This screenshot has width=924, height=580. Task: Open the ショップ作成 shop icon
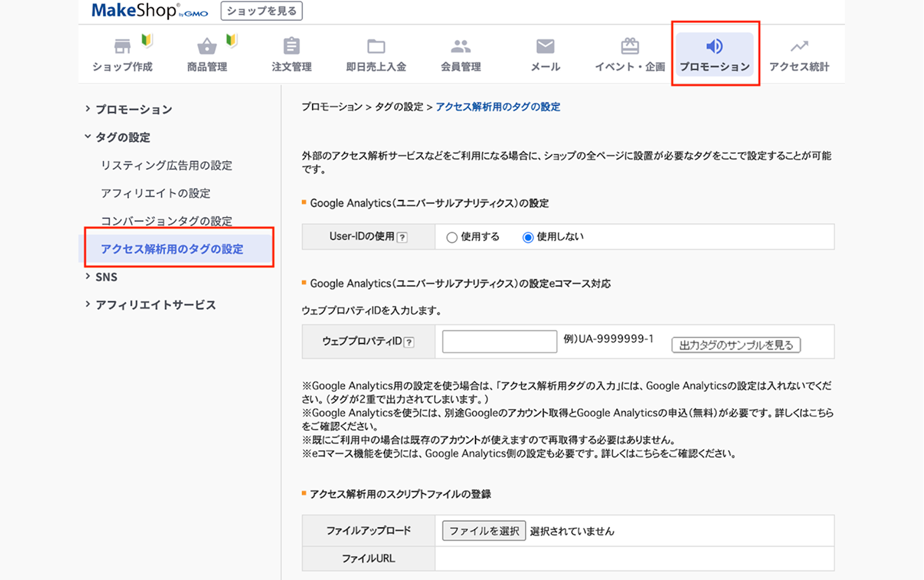[122, 47]
